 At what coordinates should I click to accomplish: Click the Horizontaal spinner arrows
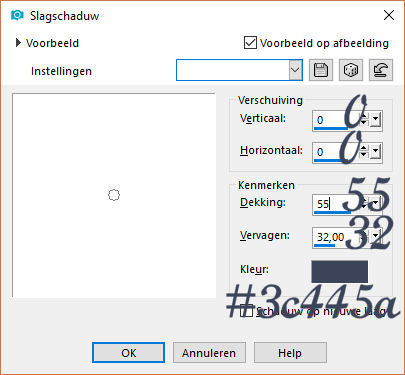click(364, 152)
